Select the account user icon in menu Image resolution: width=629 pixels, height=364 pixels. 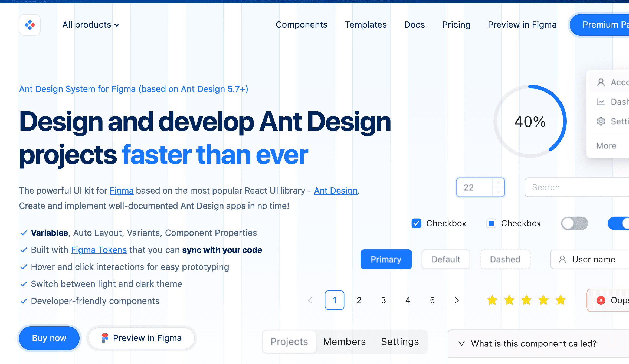click(601, 82)
